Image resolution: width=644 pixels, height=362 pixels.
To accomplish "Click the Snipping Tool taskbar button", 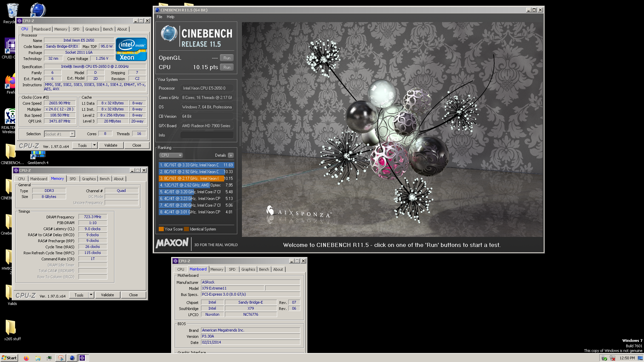I will pyautogui.click(x=61, y=358).
